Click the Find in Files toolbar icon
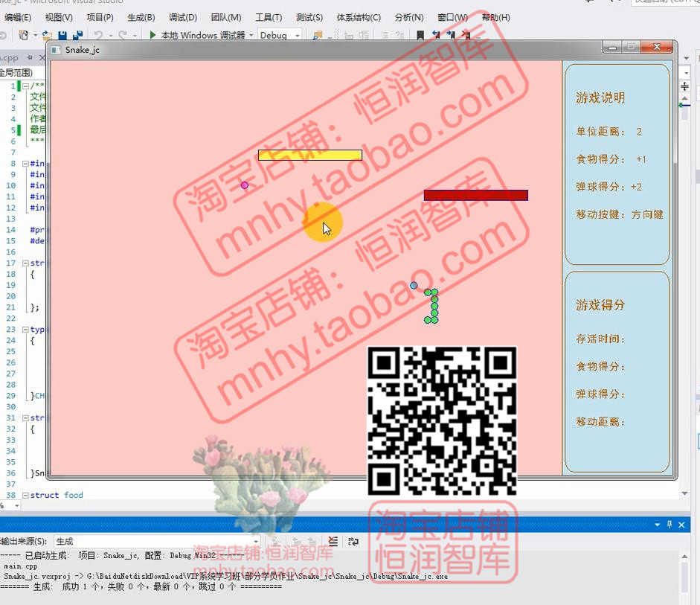The height and width of the screenshot is (605, 700). coord(318,35)
